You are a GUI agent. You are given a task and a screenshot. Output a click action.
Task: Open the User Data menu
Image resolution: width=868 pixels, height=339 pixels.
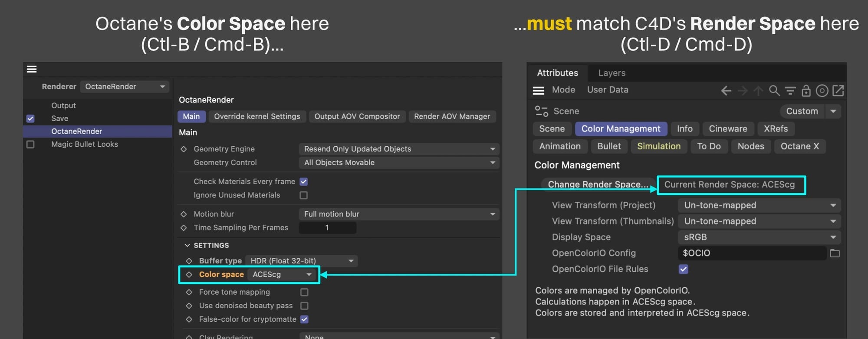(608, 90)
